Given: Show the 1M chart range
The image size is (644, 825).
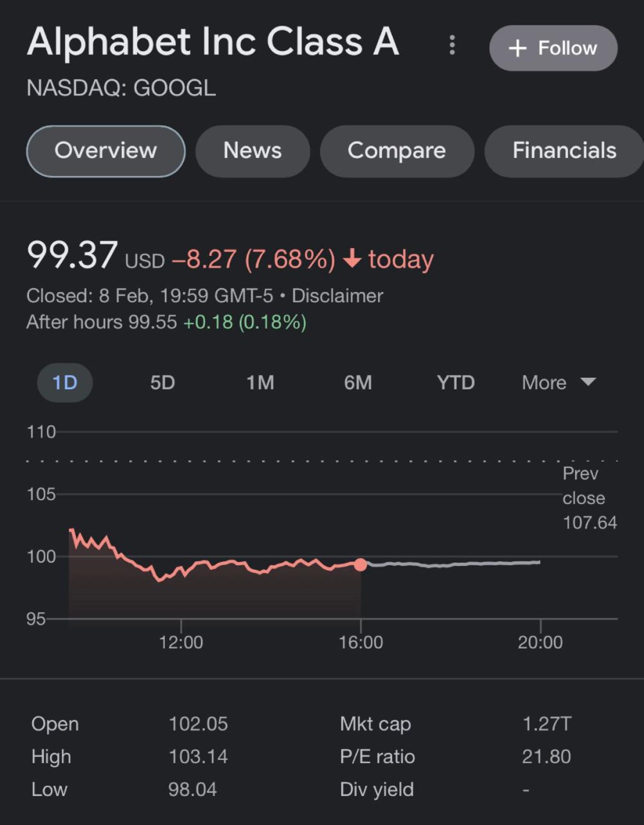Looking at the screenshot, I should click(260, 383).
